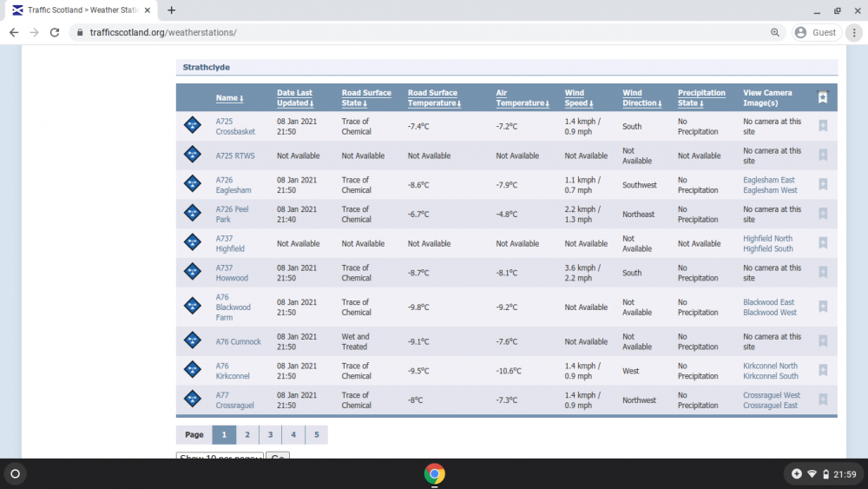The width and height of the screenshot is (868, 489).
Task: Sort table by Date Last Updated
Action: click(295, 98)
